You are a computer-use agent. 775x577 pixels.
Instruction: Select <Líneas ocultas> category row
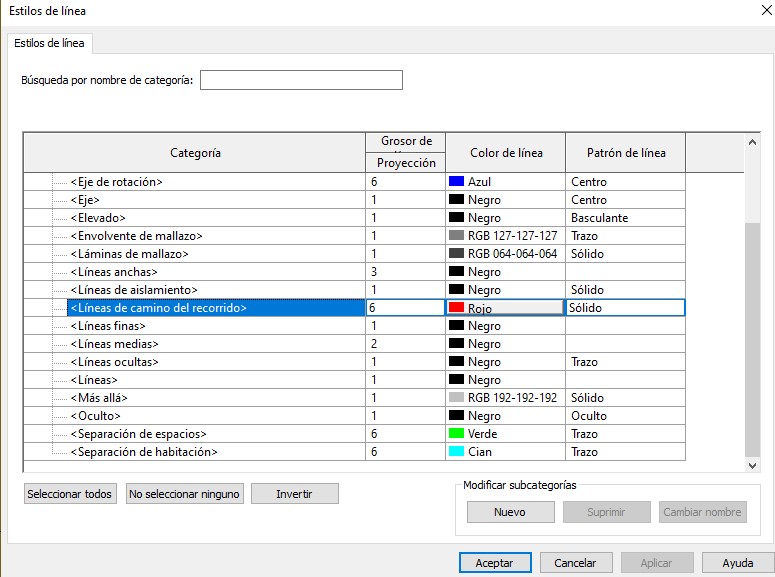[x=115, y=362]
